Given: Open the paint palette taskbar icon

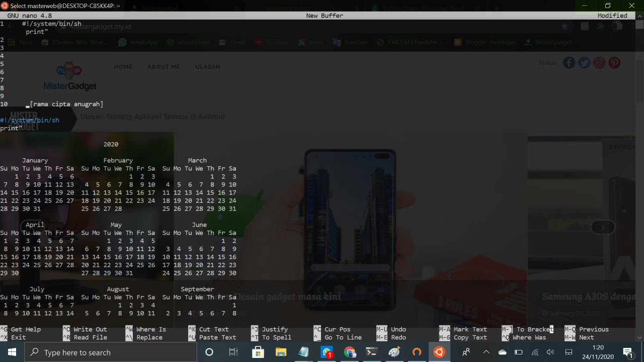Looking at the screenshot, I should [394, 352].
